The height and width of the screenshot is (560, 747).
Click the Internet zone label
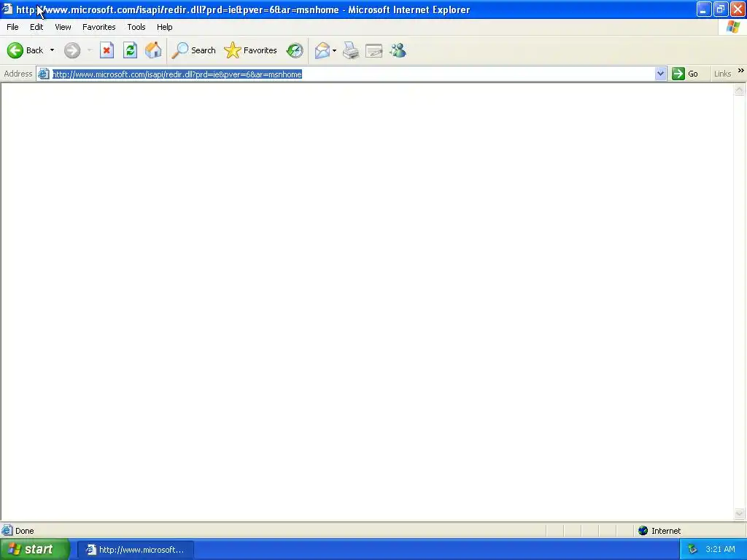point(666,531)
